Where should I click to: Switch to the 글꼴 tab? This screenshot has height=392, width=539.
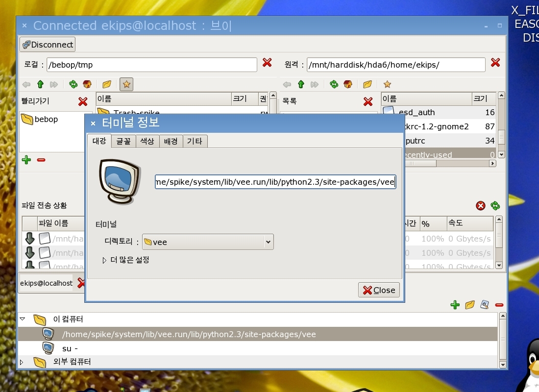pos(123,141)
